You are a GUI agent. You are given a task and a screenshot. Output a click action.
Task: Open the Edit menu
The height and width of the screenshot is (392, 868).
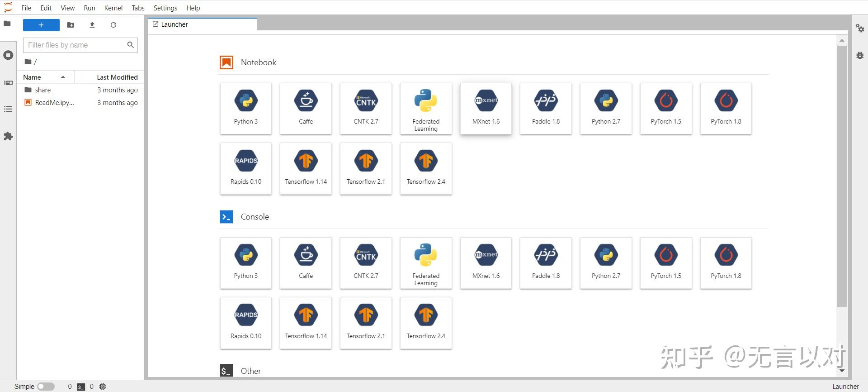tap(46, 8)
